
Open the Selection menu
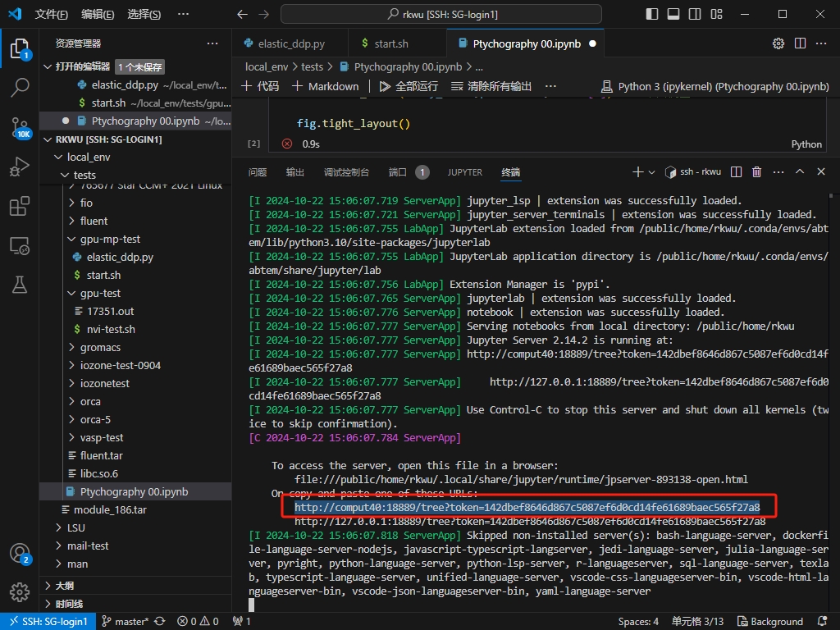144,15
